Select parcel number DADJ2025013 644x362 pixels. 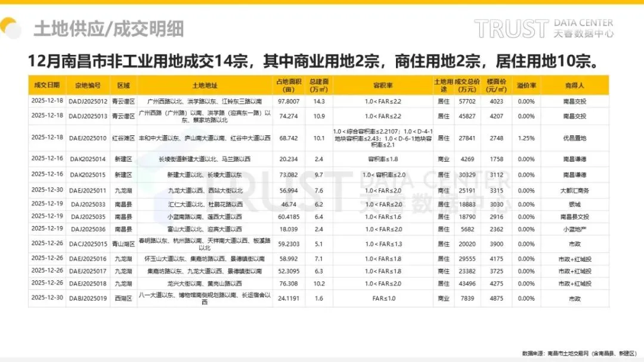88,116
